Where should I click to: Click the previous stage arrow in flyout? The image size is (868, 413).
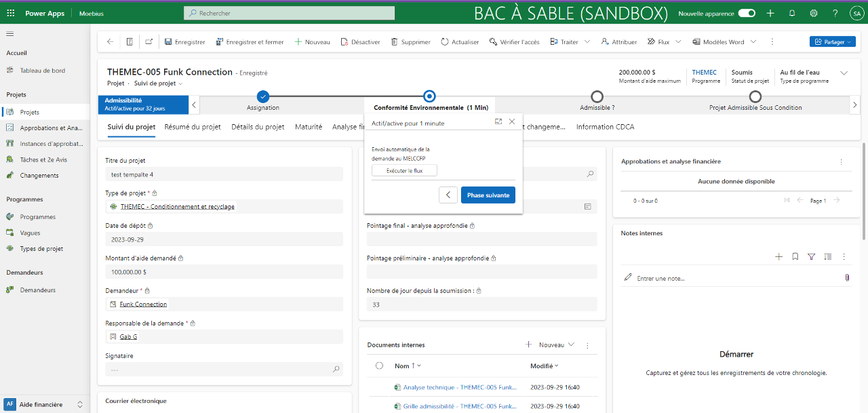tap(448, 195)
